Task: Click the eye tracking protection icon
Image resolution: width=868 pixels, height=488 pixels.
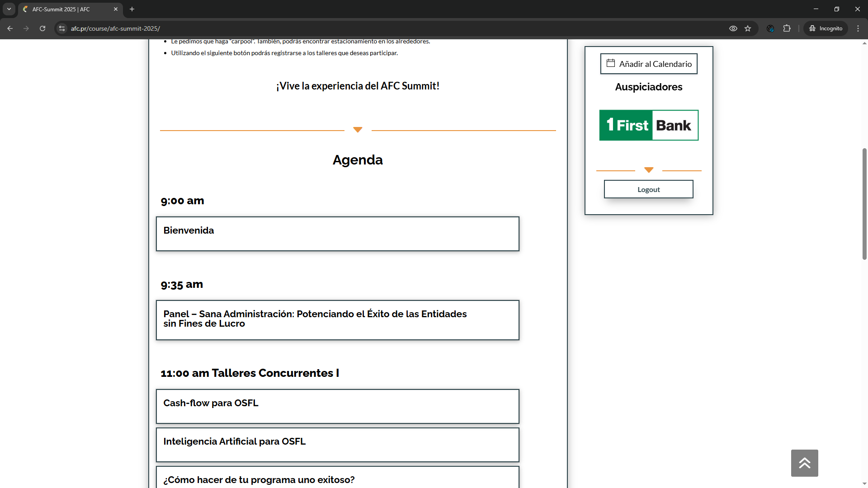Action: pos(733,28)
